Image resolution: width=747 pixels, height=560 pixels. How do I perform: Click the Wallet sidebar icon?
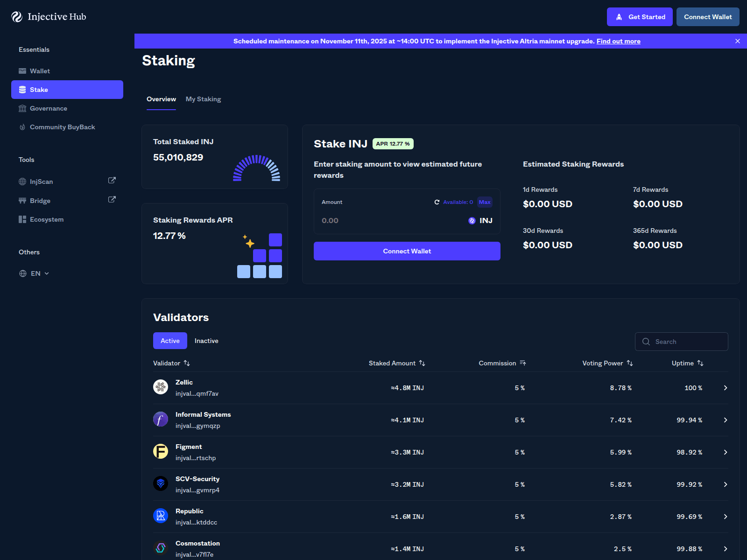[x=22, y=71]
